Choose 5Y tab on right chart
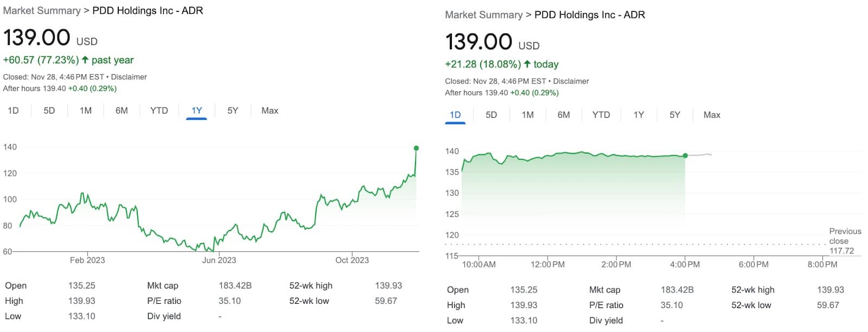The image size is (868, 332). point(675,115)
